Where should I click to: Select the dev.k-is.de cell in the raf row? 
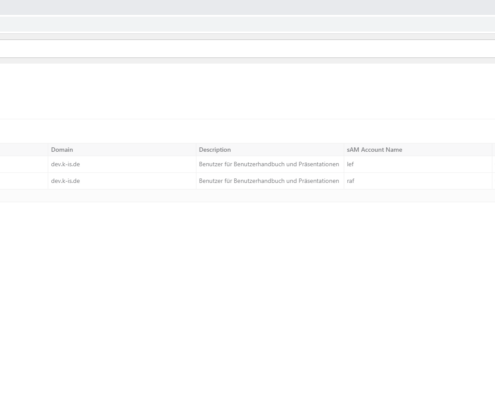click(x=65, y=181)
